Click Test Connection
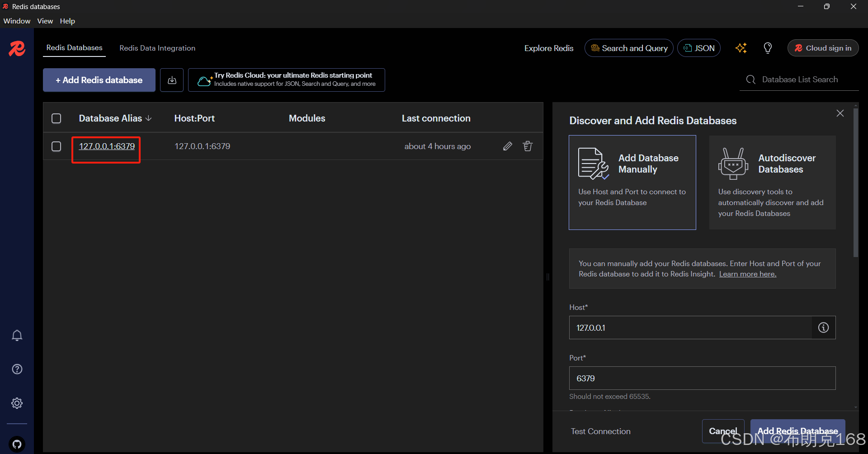868x454 pixels. pos(600,431)
